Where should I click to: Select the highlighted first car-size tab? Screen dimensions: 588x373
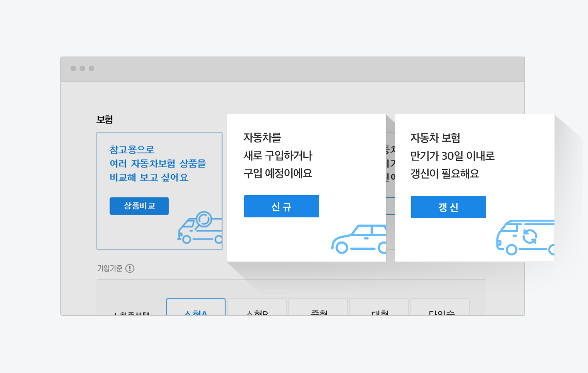pyautogui.click(x=196, y=307)
